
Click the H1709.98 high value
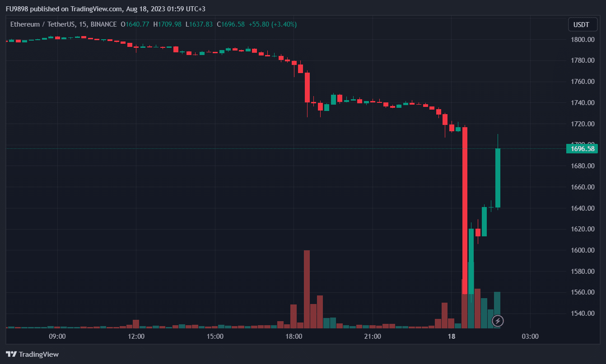tap(167, 24)
